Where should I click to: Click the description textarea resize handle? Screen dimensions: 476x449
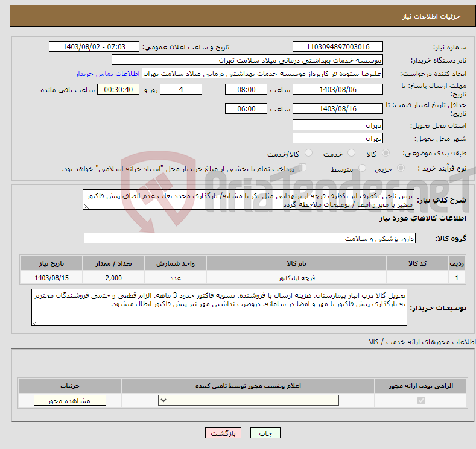(86, 207)
